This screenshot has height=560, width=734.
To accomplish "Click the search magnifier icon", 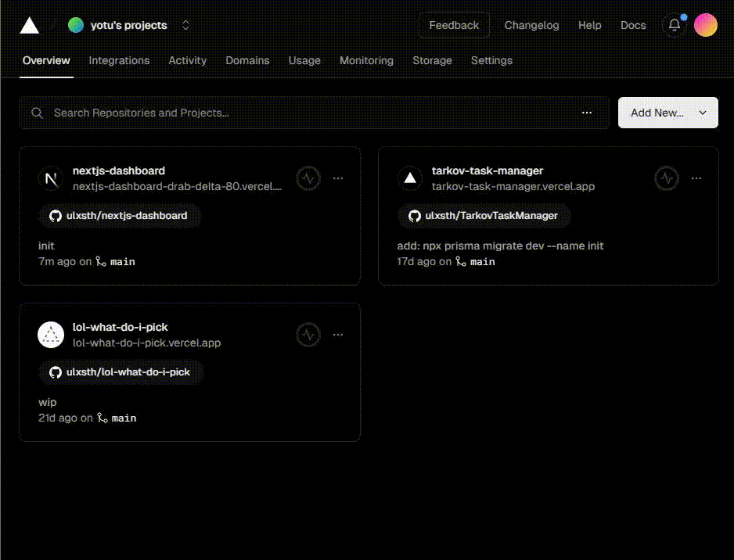I will (x=37, y=113).
